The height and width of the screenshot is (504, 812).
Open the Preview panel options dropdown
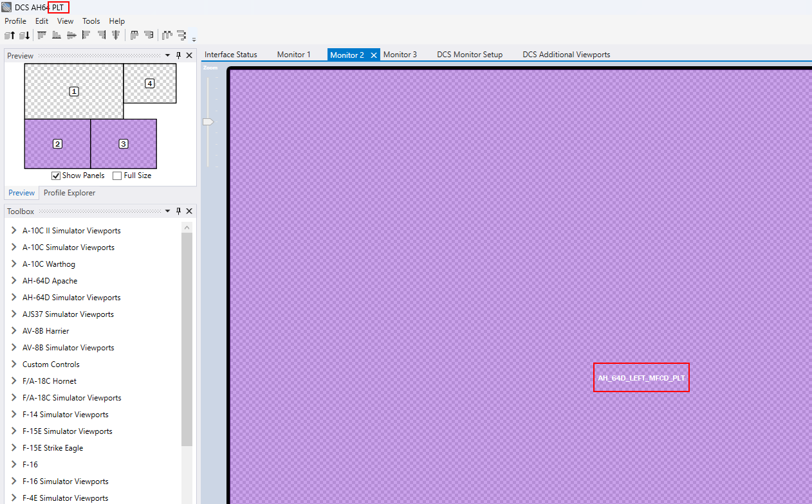pyautogui.click(x=168, y=56)
